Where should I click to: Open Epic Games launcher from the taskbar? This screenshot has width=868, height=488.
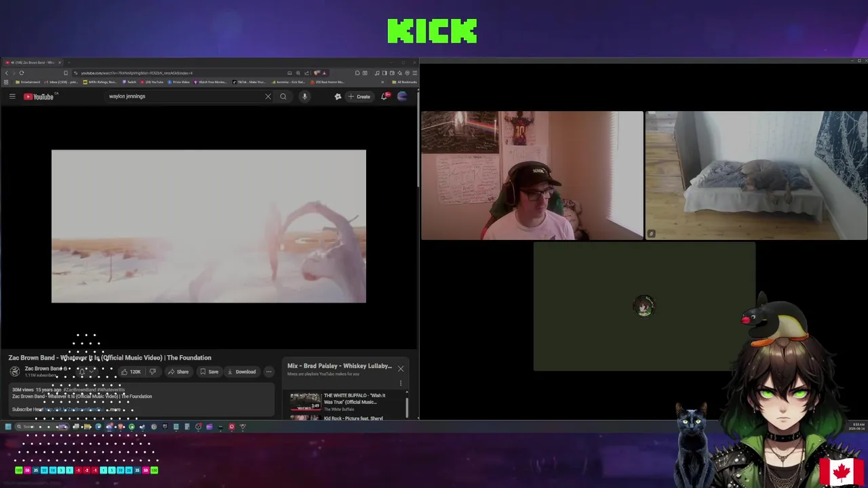tap(165, 426)
